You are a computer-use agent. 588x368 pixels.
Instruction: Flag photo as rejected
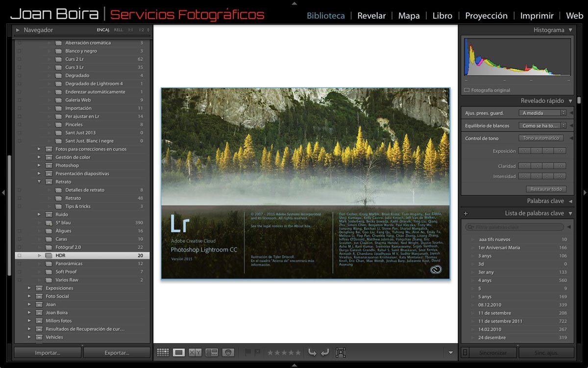tap(257, 352)
